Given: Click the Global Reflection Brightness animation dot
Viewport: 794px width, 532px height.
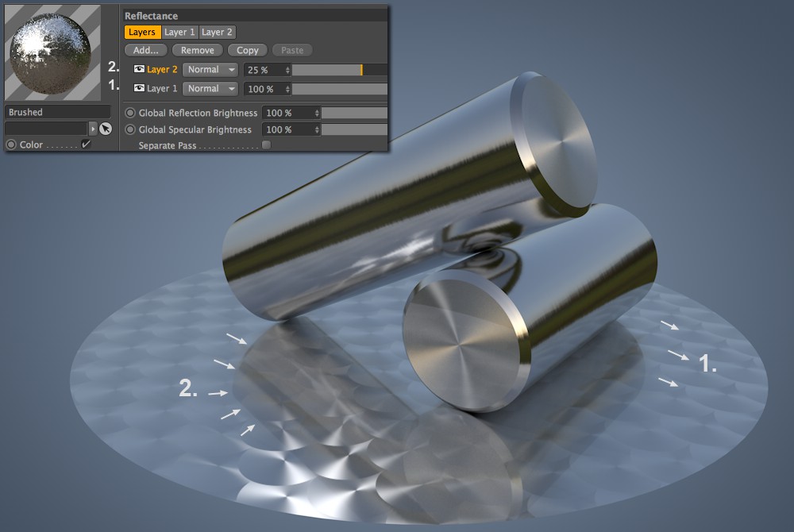Looking at the screenshot, I should (x=130, y=113).
